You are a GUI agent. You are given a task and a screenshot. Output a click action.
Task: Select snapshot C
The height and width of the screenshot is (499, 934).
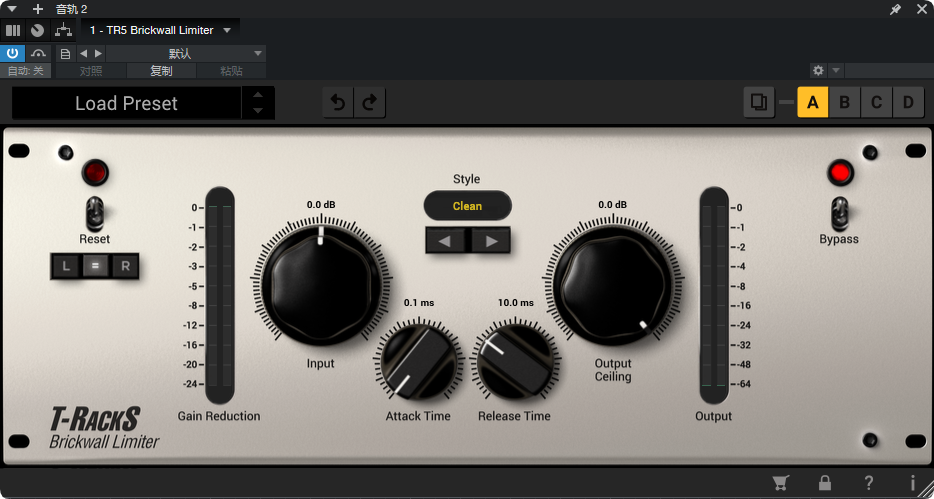[876, 102]
